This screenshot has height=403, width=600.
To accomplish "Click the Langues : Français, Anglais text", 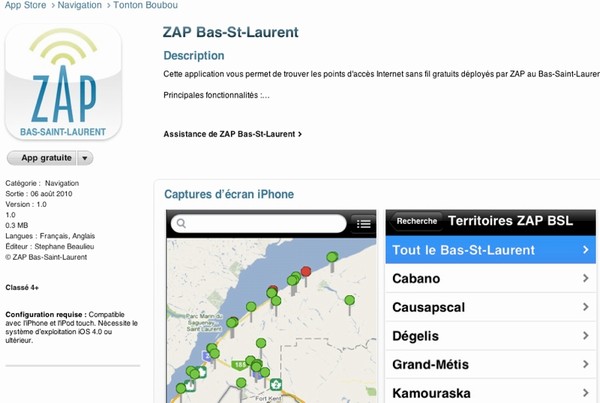I will coord(50,236).
